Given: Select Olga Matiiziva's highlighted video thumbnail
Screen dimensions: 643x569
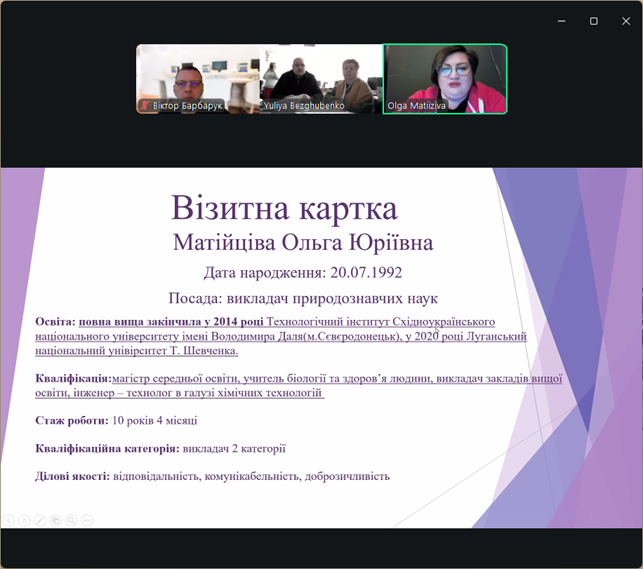Looking at the screenshot, I should pyautogui.click(x=445, y=79).
